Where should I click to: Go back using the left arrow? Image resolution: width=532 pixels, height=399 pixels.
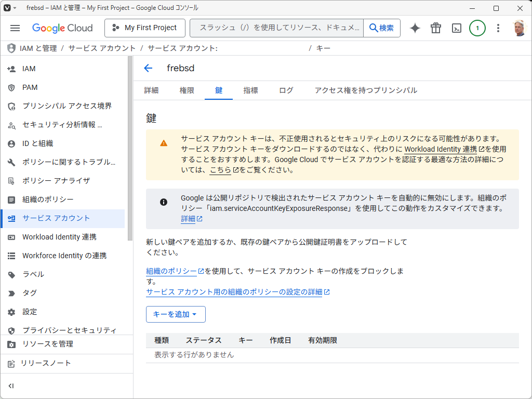[x=149, y=68]
